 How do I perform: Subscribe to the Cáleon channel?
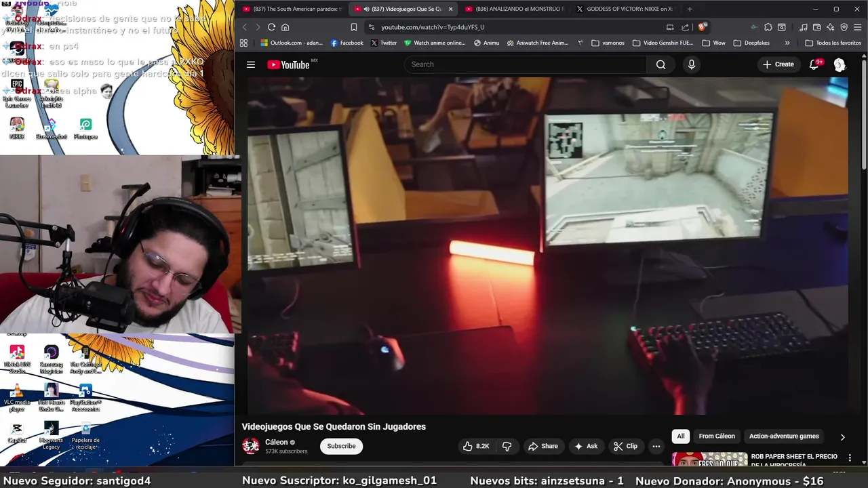341,446
